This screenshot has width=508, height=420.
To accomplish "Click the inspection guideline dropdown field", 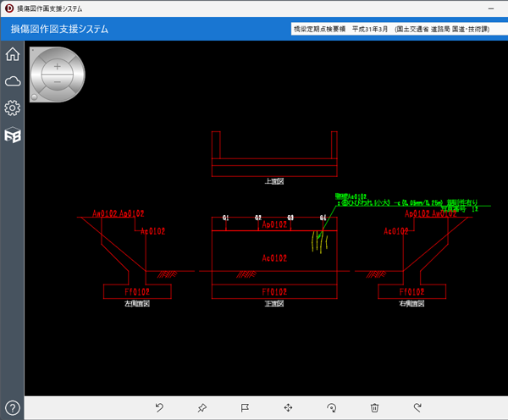I will [x=399, y=29].
